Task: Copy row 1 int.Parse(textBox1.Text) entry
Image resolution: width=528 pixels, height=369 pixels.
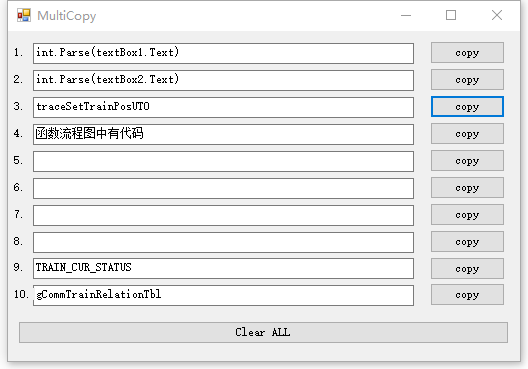Action: 467,53
